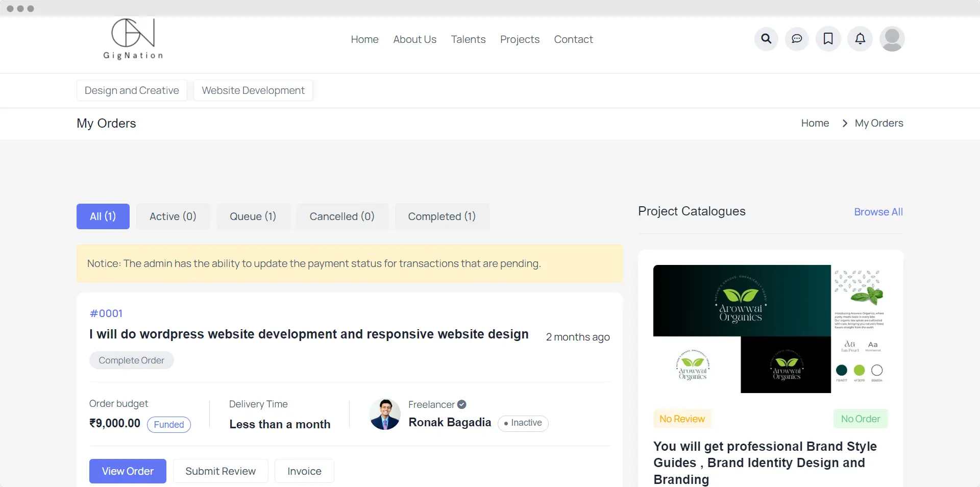The height and width of the screenshot is (487, 980).
Task: Click Home breadcrumb link
Action: click(815, 123)
